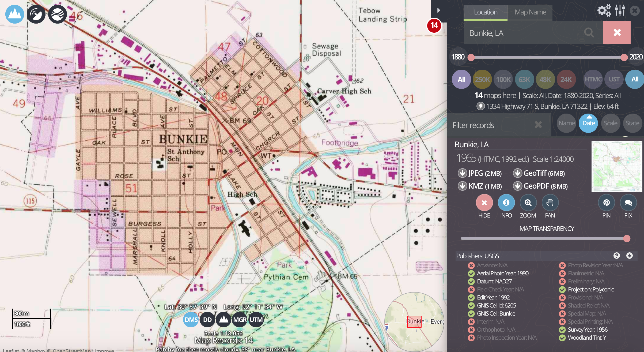This screenshot has width=644, height=352.
Task: Enable the HTMC series filter
Action: point(593,79)
